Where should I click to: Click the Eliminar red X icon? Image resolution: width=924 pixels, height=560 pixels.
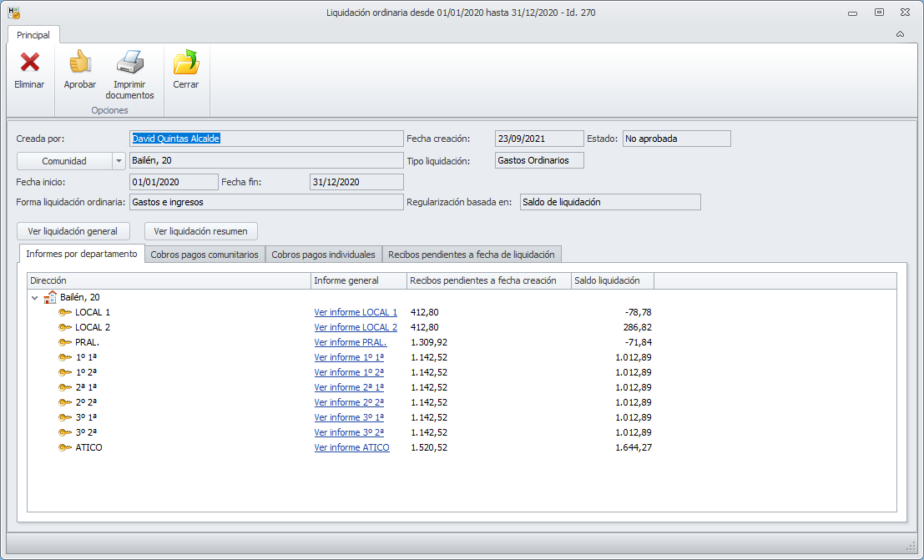[29, 63]
